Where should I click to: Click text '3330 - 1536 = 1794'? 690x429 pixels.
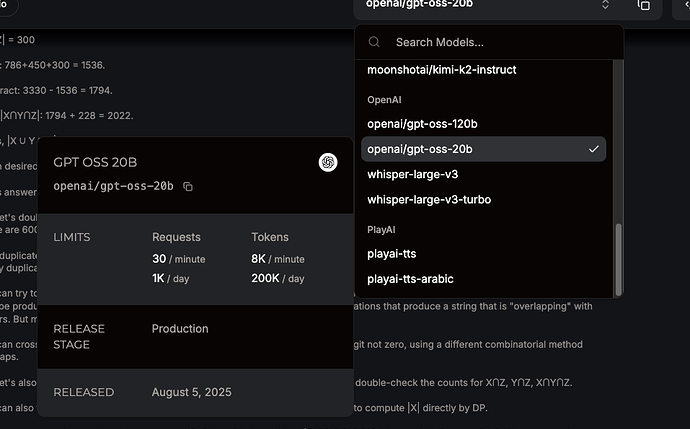67,91
